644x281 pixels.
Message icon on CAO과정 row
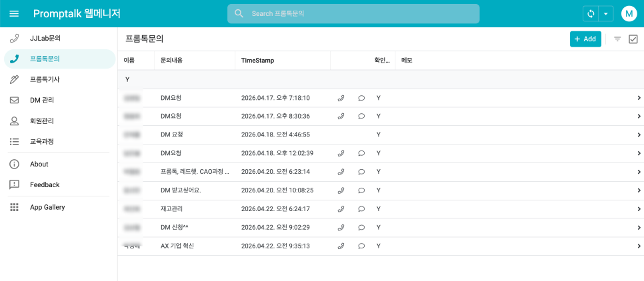tap(361, 172)
